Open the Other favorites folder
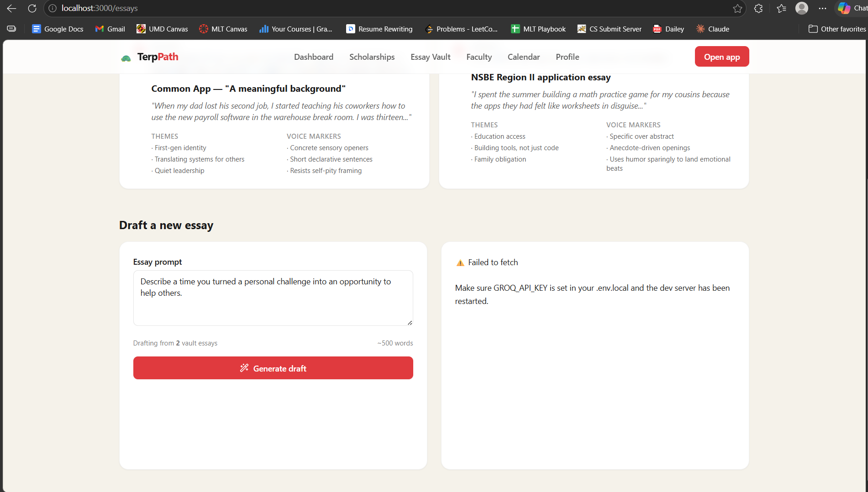The width and height of the screenshot is (868, 492). 837,29
